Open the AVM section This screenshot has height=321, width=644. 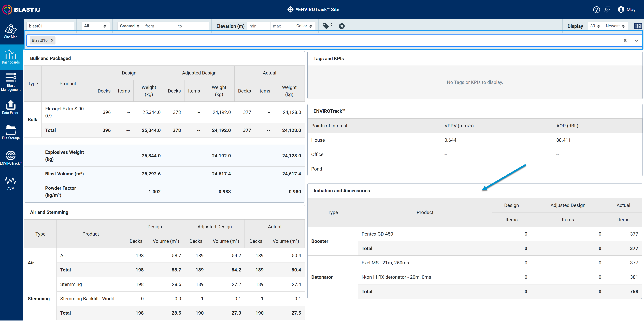coord(11,183)
